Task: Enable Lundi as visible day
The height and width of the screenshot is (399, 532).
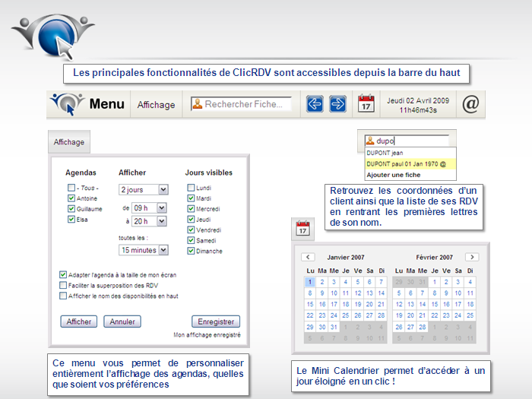Action: tap(191, 188)
